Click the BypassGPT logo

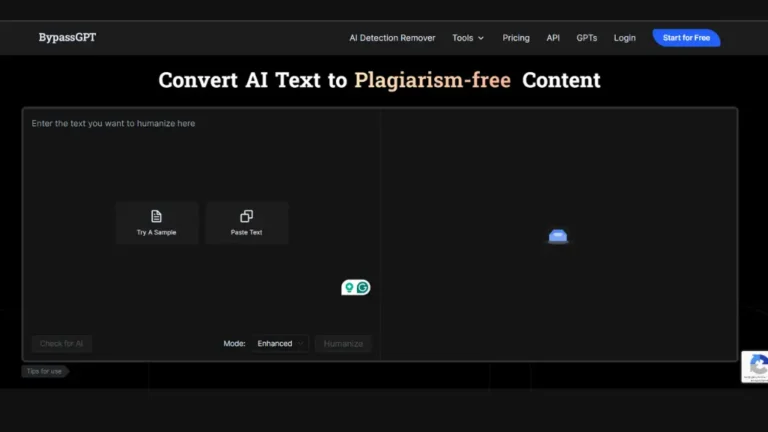coord(67,38)
